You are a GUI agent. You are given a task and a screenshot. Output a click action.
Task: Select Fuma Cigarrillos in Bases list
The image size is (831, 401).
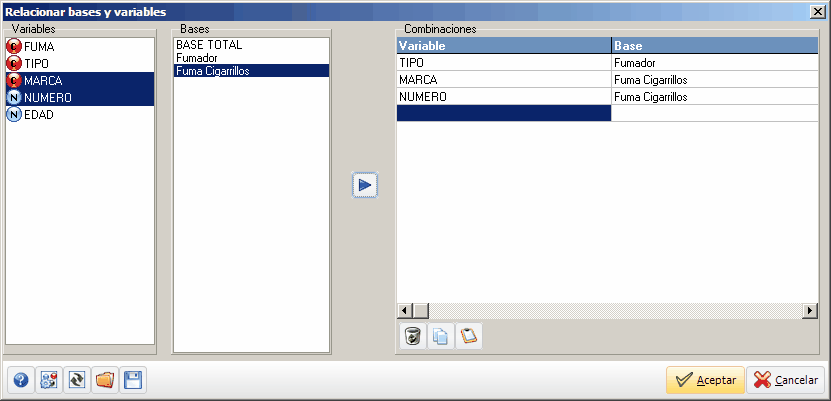[251, 70]
